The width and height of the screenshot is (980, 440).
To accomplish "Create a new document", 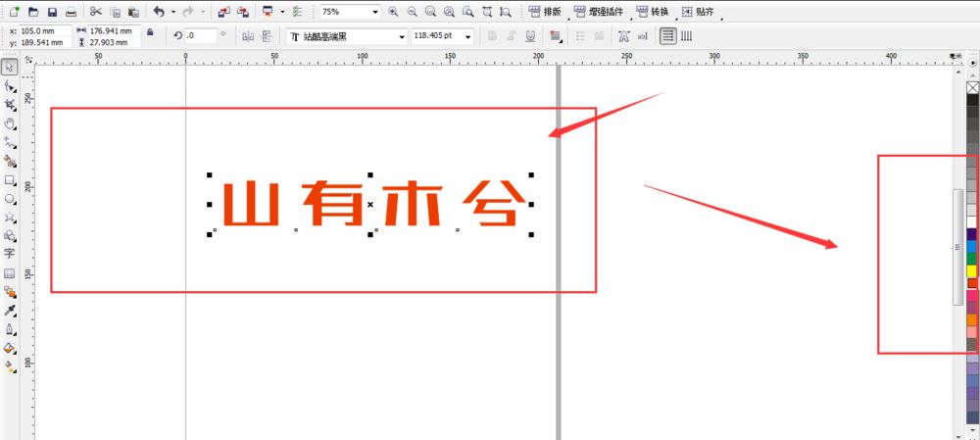I will tap(15, 11).
